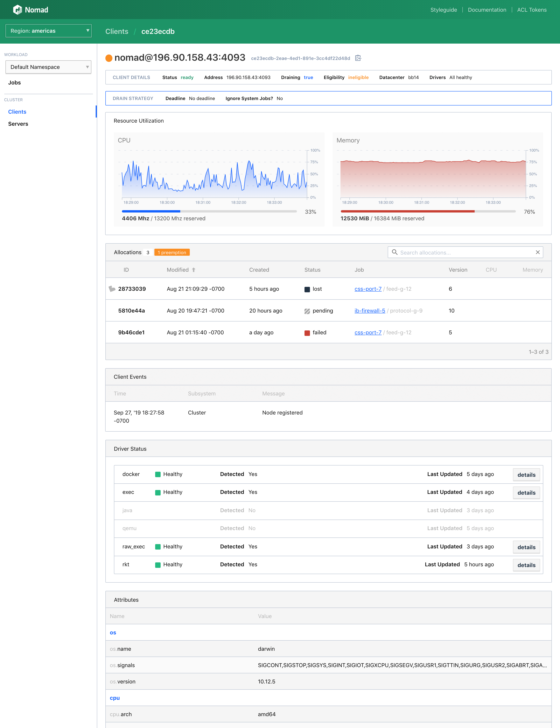Sort allocations by Status column
This screenshot has width=560, height=728.
click(312, 270)
